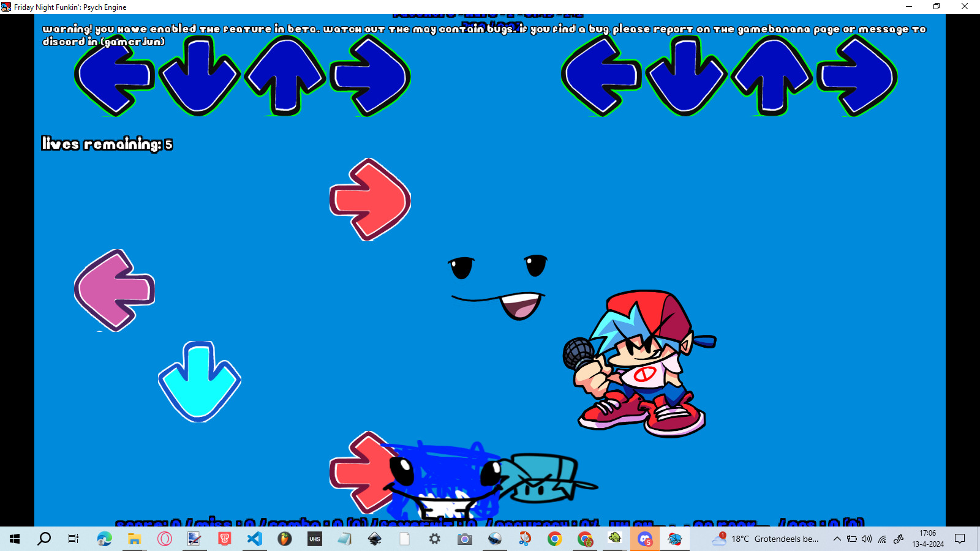This screenshot has height=551, width=980.
Task: Open File Explorer from the taskbar
Action: [x=134, y=539]
